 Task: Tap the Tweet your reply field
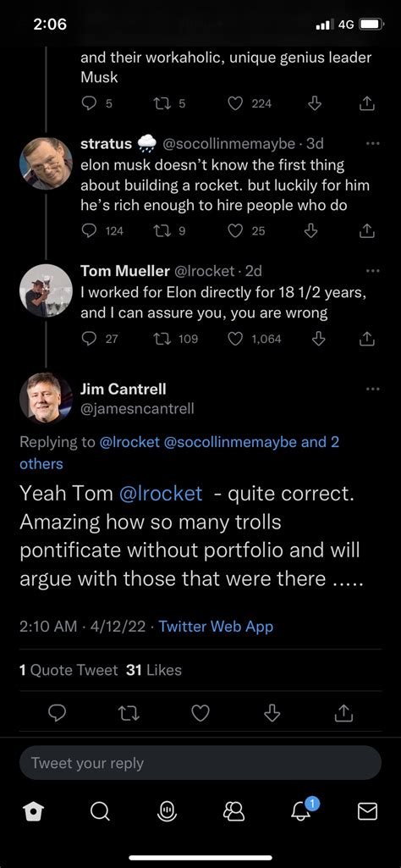200,763
